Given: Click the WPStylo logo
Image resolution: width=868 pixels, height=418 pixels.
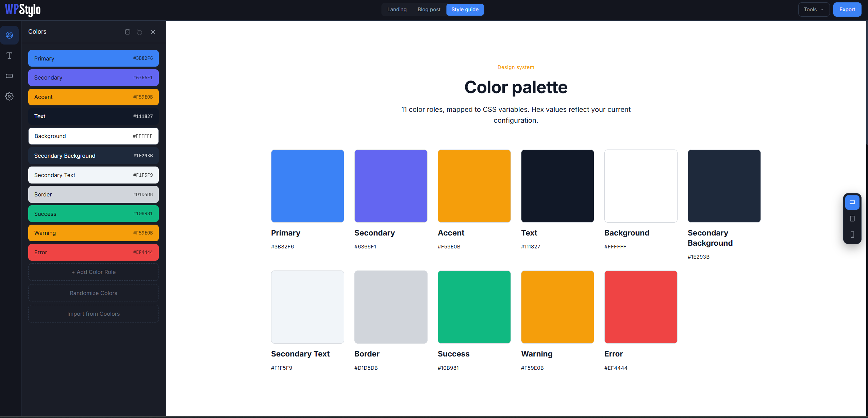Looking at the screenshot, I should (x=23, y=10).
